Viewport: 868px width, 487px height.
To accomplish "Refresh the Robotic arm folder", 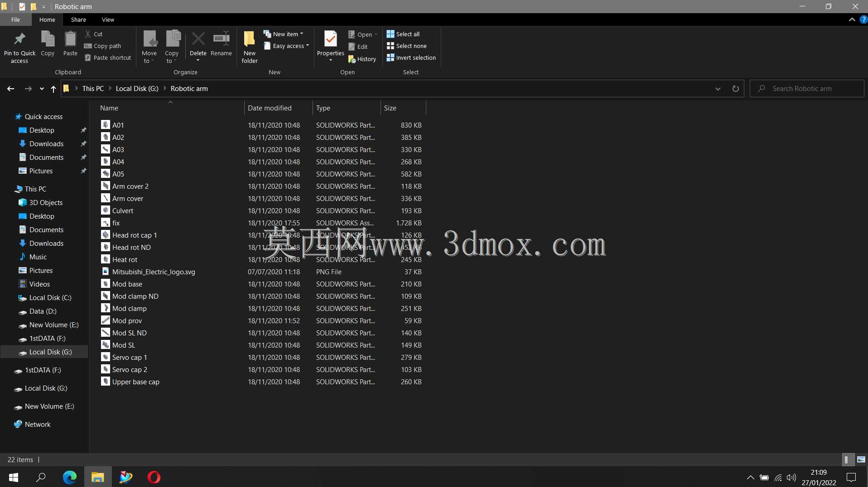I will (736, 89).
